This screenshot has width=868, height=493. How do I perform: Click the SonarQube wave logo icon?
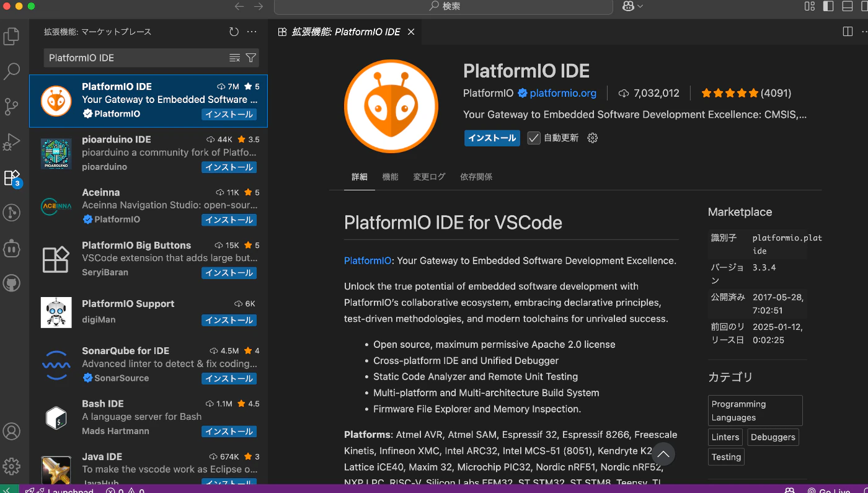(56, 365)
